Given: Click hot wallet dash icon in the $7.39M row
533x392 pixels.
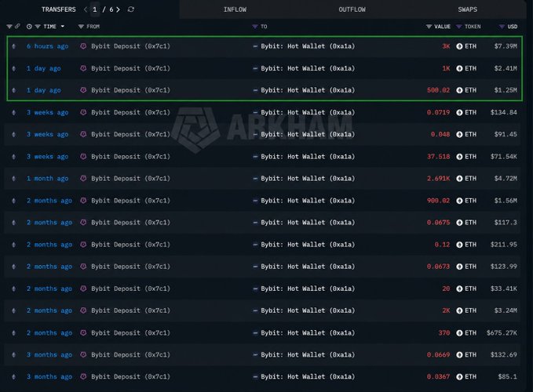Looking at the screenshot, I should click(x=255, y=46).
